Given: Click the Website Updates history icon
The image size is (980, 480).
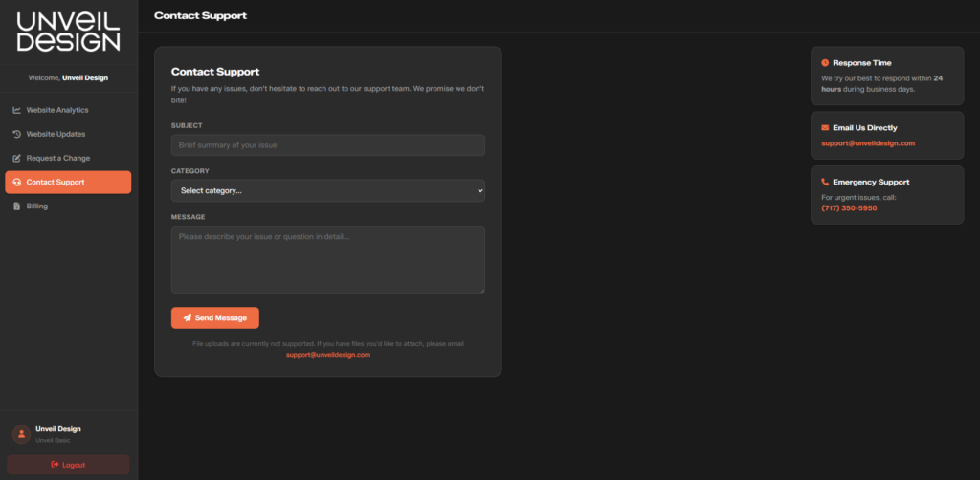Looking at the screenshot, I should tap(17, 134).
